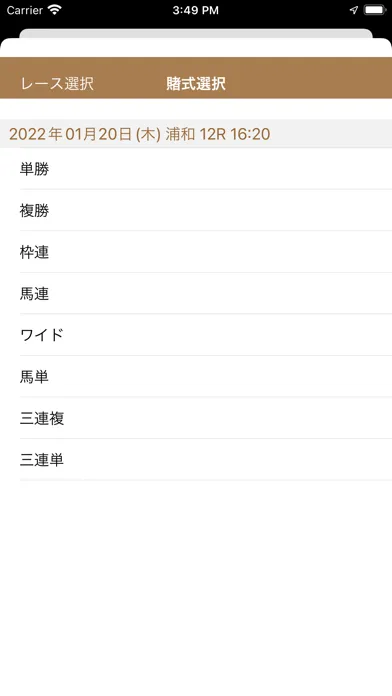Pick the 枠連 bet option
The image size is (392, 696).
tap(196, 252)
